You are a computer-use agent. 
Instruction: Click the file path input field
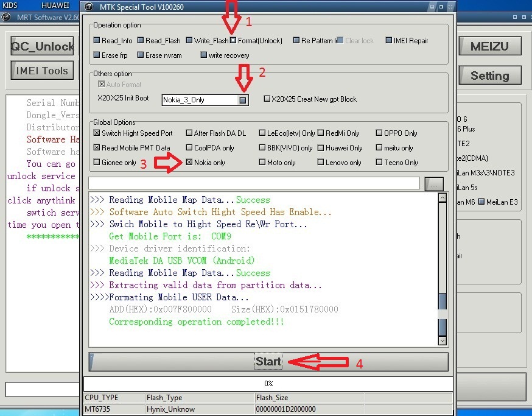coord(254,183)
